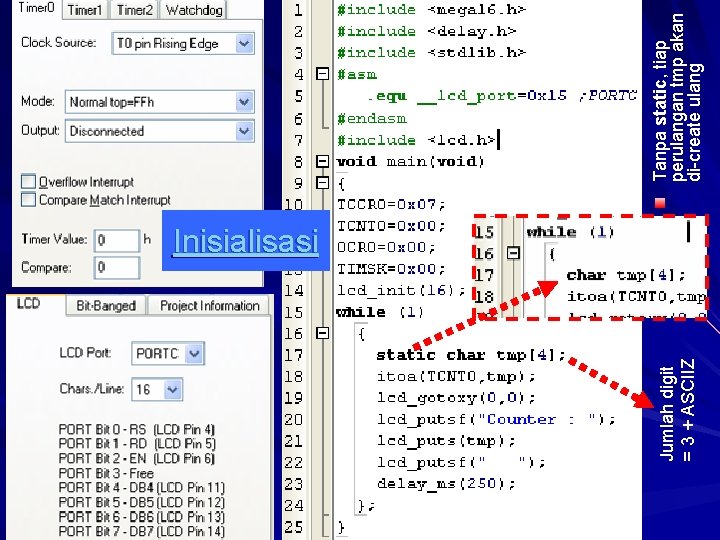The width and height of the screenshot is (720, 540).
Task: Open the Clock Source dropdown
Action: tap(183, 44)
